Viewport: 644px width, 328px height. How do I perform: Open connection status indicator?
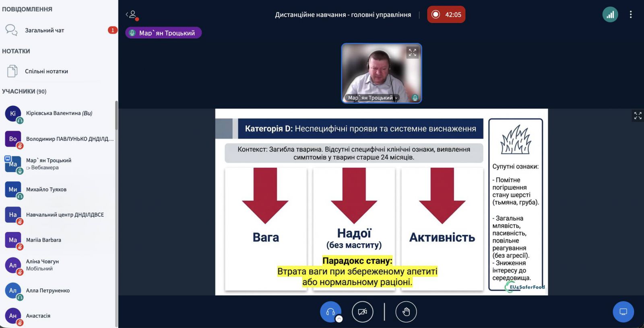(610, 15)
